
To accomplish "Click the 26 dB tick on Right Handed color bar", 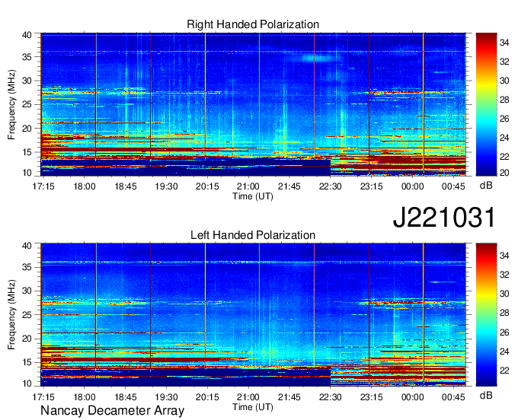I will tap(504, 119).
